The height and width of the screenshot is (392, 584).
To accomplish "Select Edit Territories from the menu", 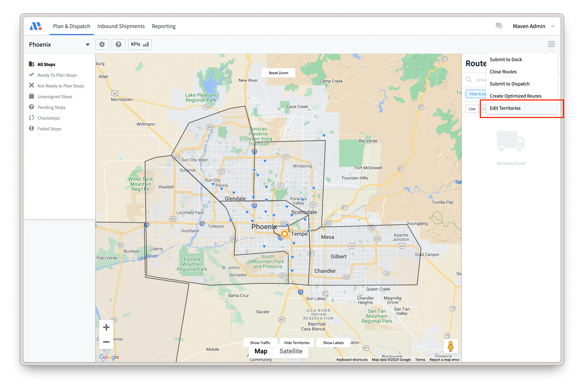I will click(x=505, y=108).
